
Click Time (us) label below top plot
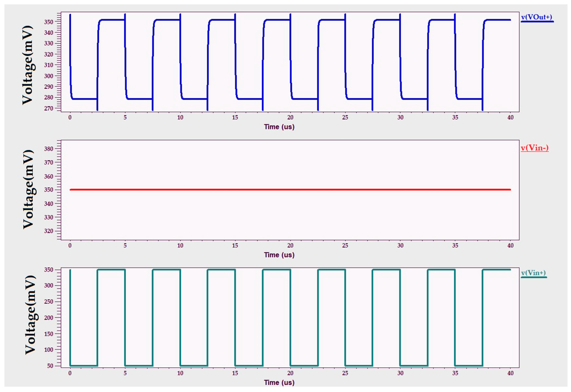click(x=279, y=127)
